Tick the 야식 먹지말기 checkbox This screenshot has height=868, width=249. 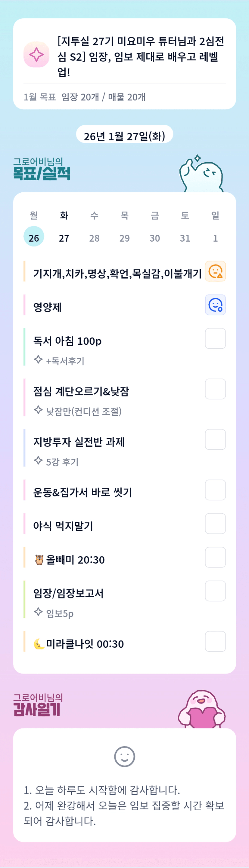pyautogui.click(x=215, y=524)
